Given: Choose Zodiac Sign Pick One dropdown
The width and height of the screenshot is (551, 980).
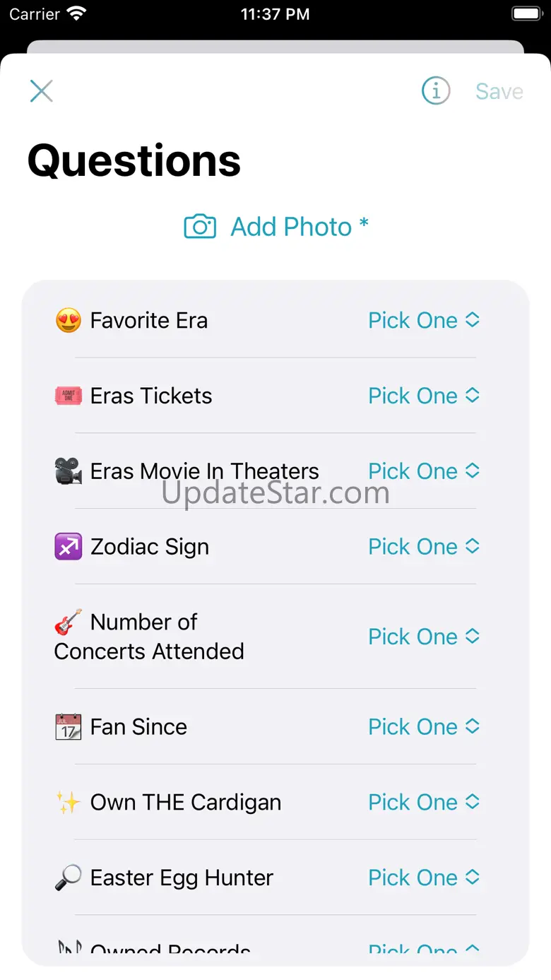Looking at the screenshot, I should [x=423, y=546].
